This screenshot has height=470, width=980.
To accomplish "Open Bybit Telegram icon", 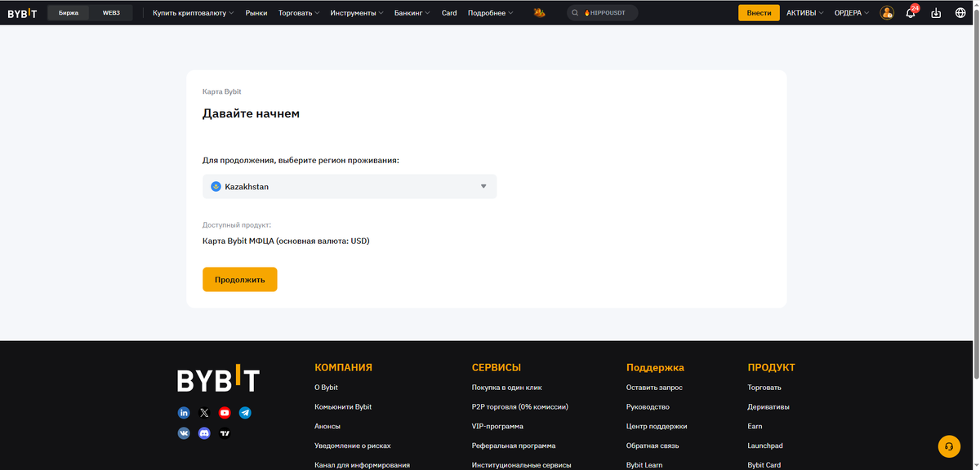I will pos(245,413).
